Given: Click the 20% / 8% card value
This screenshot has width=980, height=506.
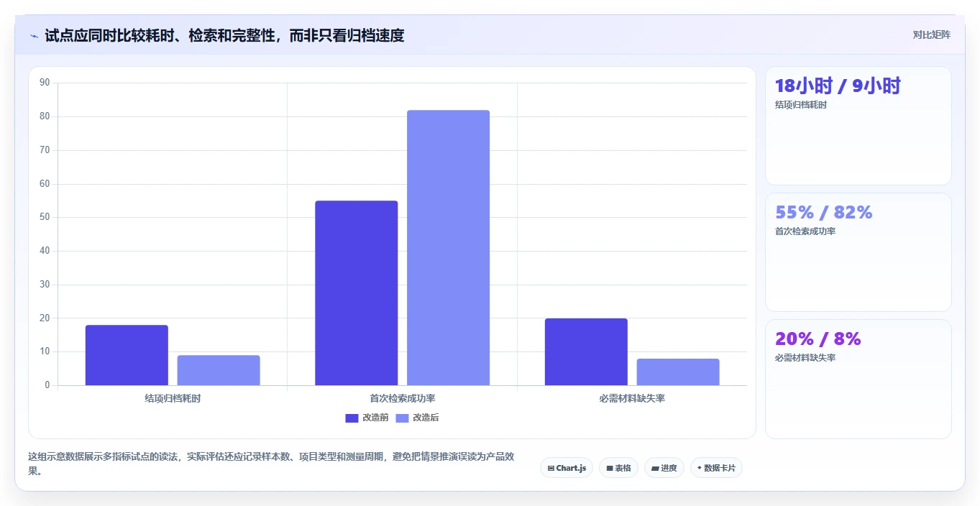Looking at the screenshot, I should click(x=818, y=339).
